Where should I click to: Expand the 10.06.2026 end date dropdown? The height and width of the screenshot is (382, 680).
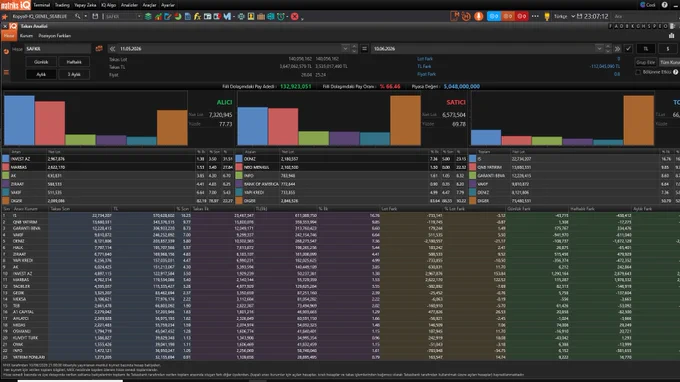(x=599, y=49)
